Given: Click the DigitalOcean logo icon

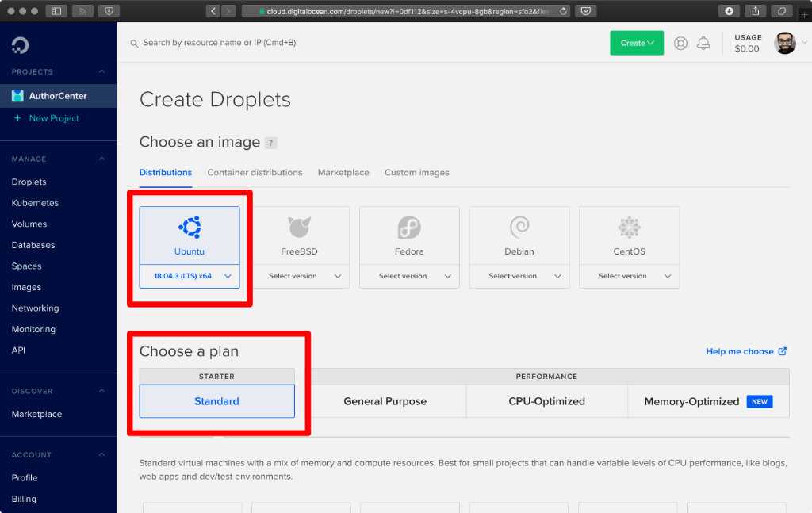Looking at the screenshot, I should (20, 45).
